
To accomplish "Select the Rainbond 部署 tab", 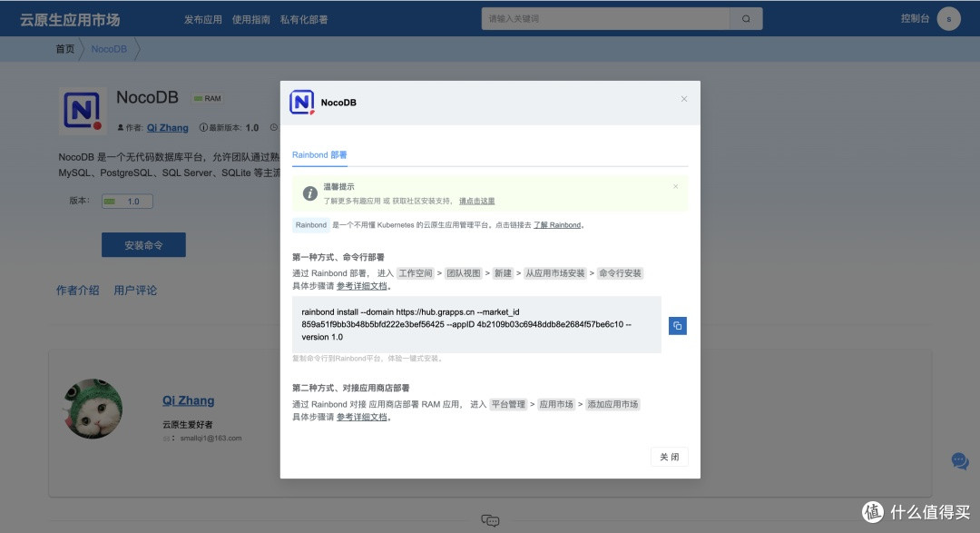I will pyautogui.click(x=319, y=155).
